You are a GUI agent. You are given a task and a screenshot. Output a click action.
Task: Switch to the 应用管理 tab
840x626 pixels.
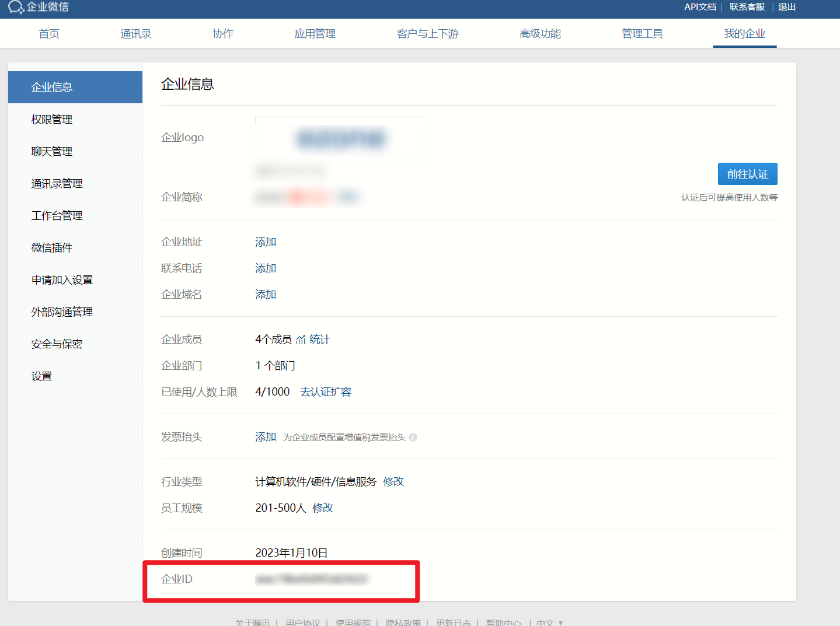(315, 33)
